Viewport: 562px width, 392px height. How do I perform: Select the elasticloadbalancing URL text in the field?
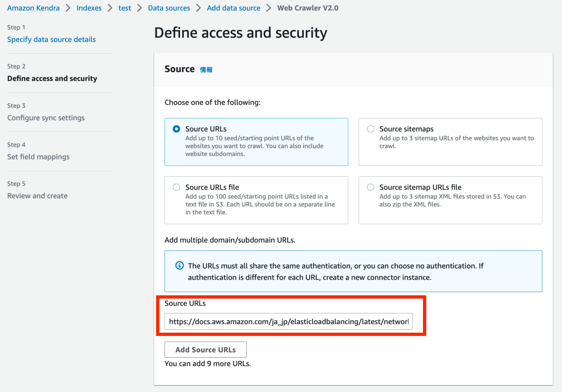click(x=289, y=321)
